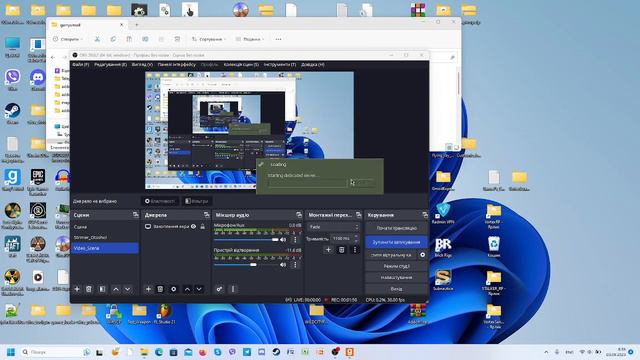
Task: Expand the Sort dropdown in File Explorer
Action: click(x=209, y=39)
